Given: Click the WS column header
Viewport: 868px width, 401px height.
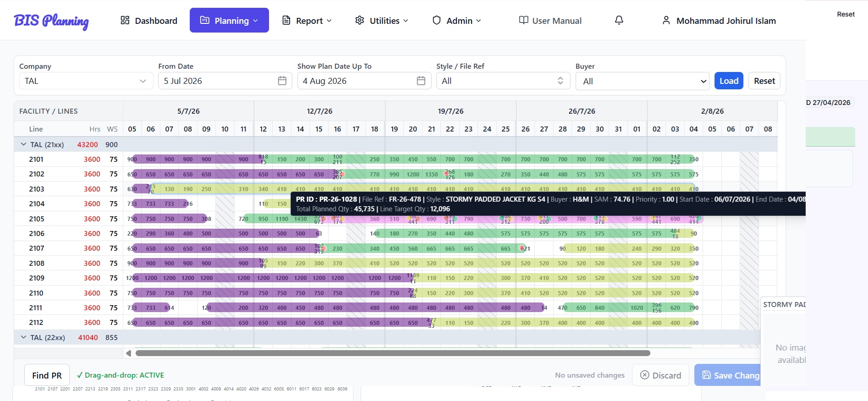Looking at the screenshot, I should click(112, 129).
